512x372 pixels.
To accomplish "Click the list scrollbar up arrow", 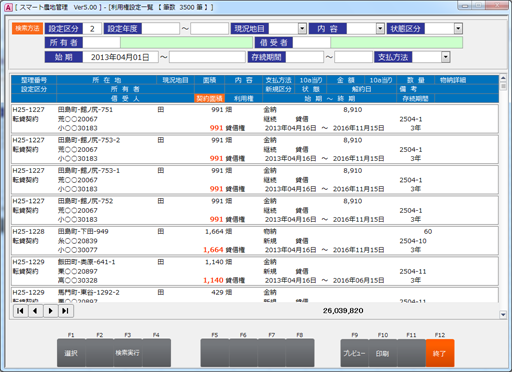I will (x=503, y=78).
